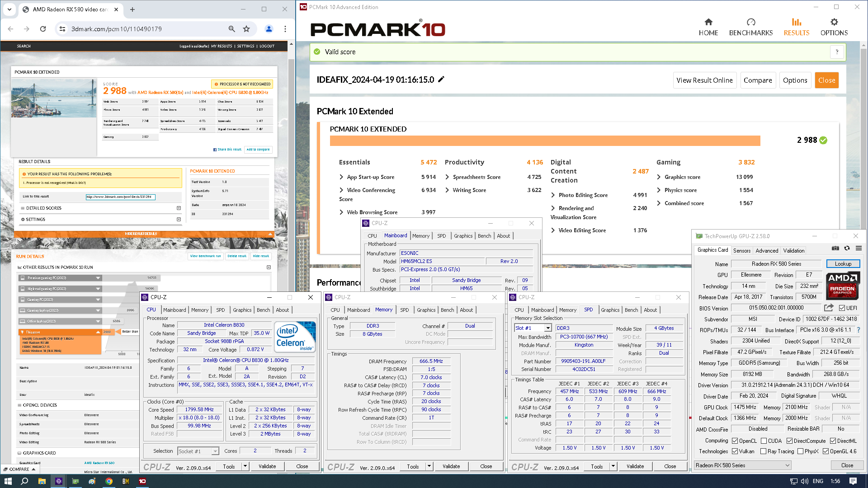Toggle the OpenCL checkbox in GPU-Z
The width and height of the screenshot is (868, 488).
(x=735, y=441)
